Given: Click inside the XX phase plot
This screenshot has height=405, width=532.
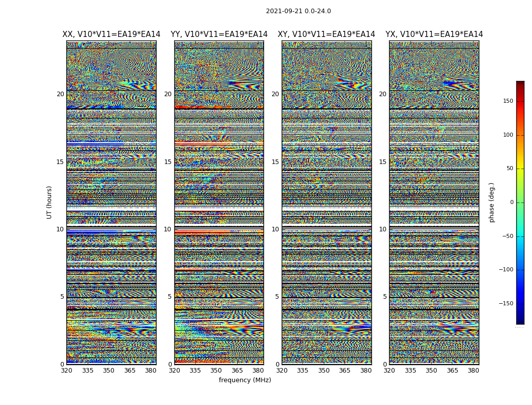Looking at the screenshot, I should click(111, 202).
